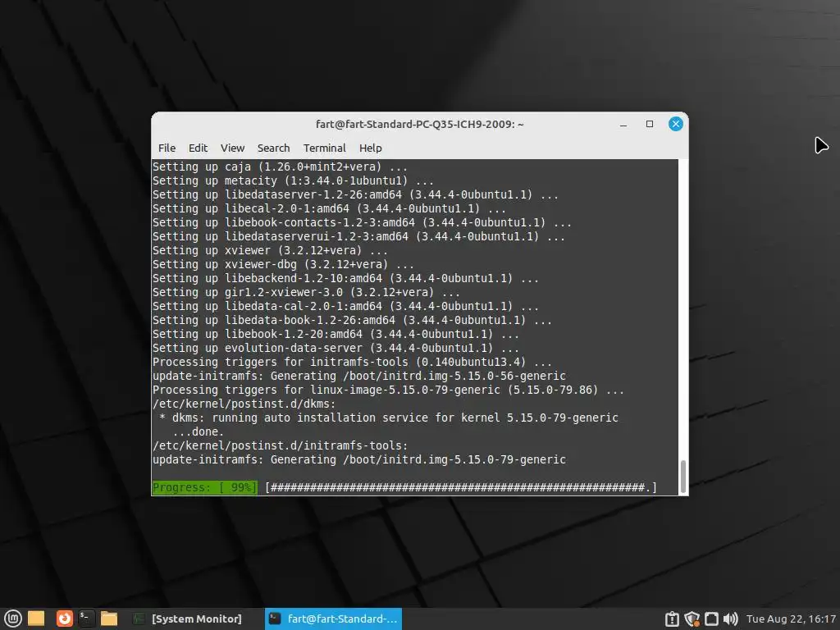
Task: Click the line 'Setting up caja (1.26.0+mint2+vera)'
Action: 280,167
